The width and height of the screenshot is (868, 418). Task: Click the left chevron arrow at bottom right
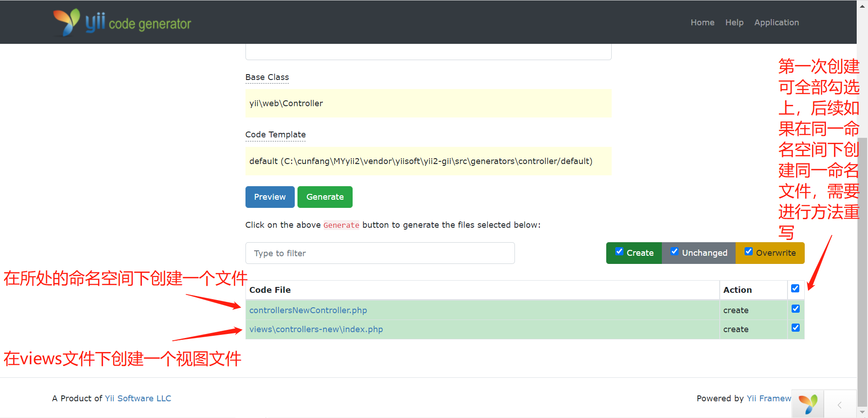click(840, 405)
